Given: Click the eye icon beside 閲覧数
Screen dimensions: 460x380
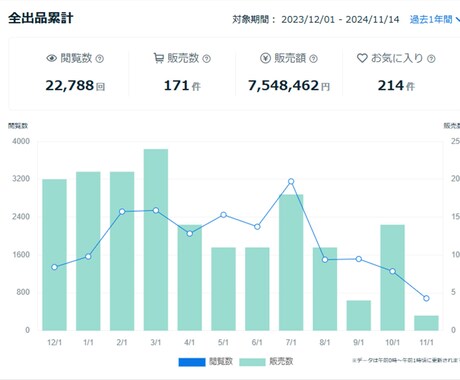Looking at the screenshot, I should pos(51,58).
